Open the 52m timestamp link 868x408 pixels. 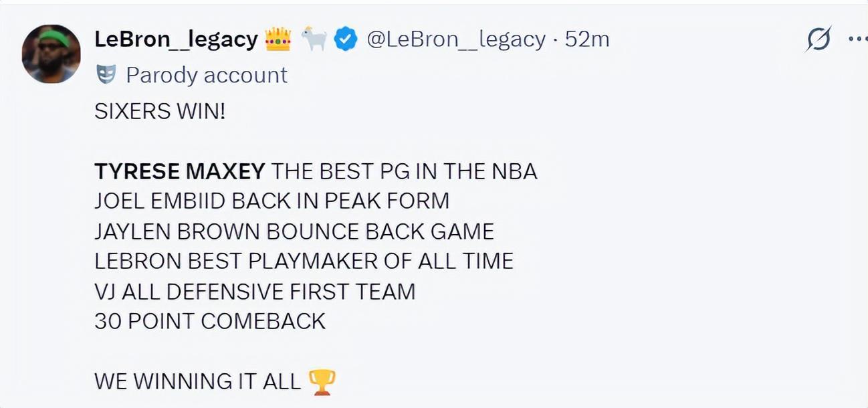pyautogui.click(x=587, y=39)
